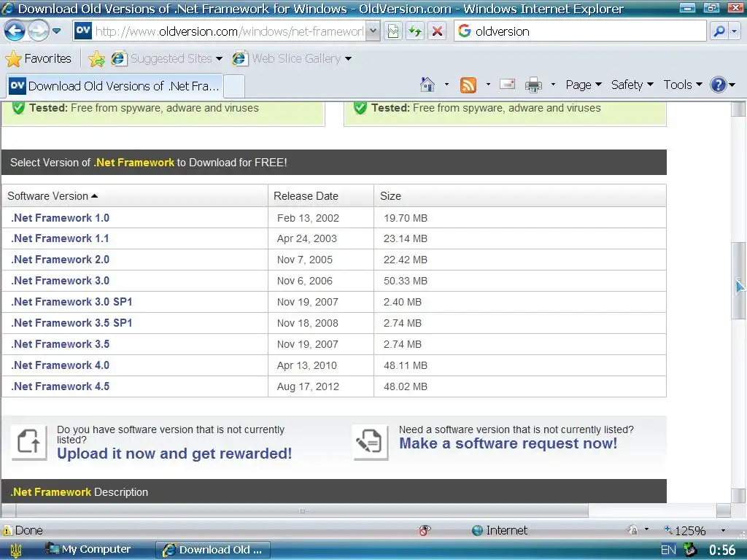This screenshot has width=747, height=560.
Task: Click the 0:56 taskbar clock
Action: (x=722, y=551)
